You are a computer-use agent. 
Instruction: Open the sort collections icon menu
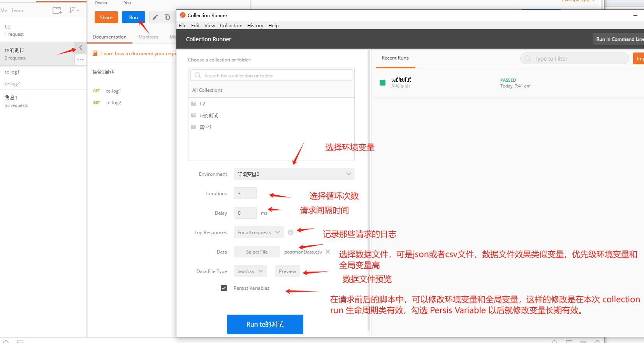(x=74, y=10)
